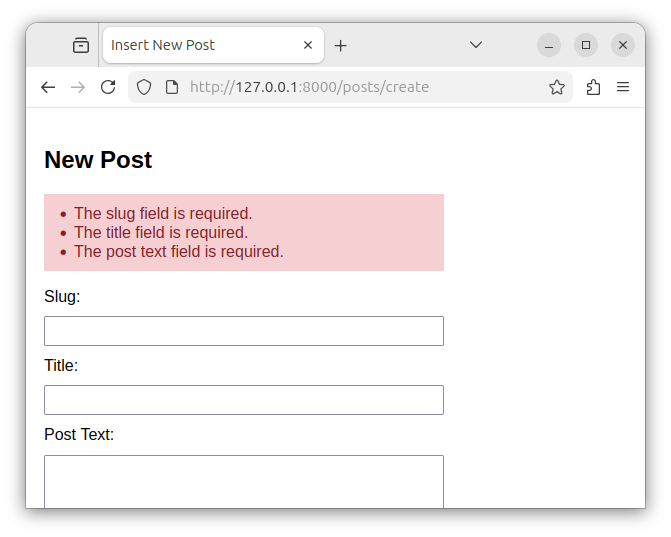Click the forward navigation arrow

(x=78, y=87)
